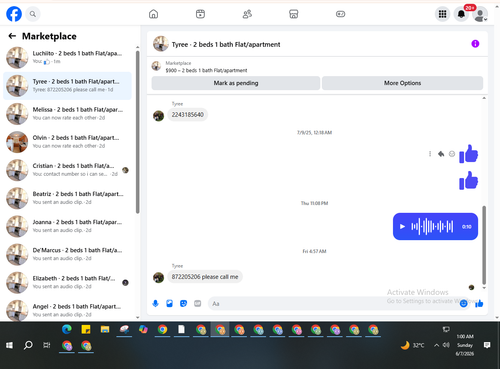This screenshot has height=369, width=500.
Task: Click the second thumbs-up sticker
Action: [469, 181]
